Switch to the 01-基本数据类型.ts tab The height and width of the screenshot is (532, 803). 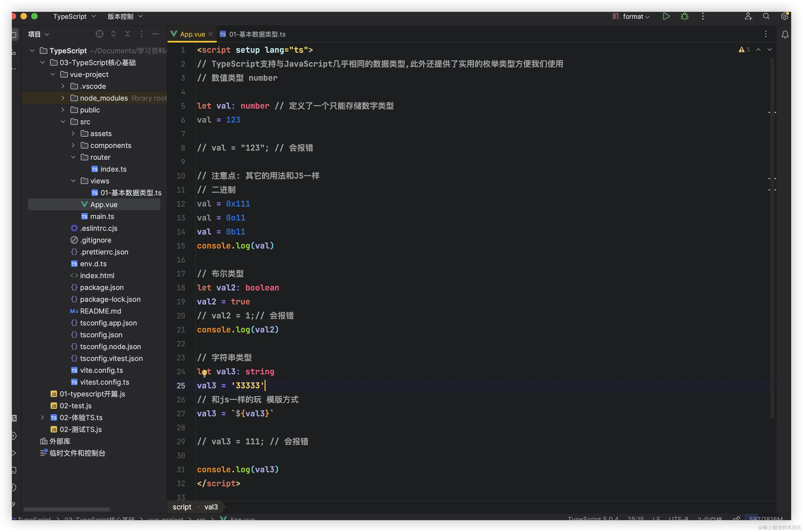tap(256, 34)
